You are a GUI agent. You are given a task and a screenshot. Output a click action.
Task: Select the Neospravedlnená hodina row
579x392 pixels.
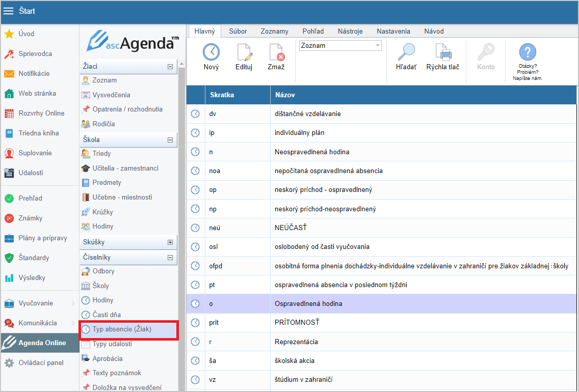[381, 152]
